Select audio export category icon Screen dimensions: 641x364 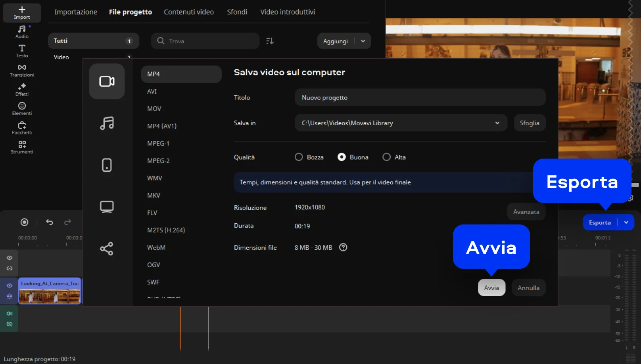(107, 123)
